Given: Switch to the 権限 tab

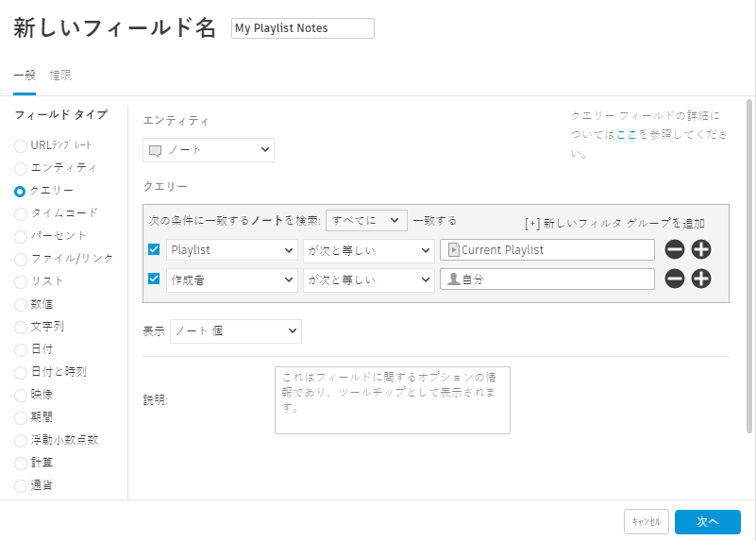Looking at the screenshot, I should click(x=60, y=75).
